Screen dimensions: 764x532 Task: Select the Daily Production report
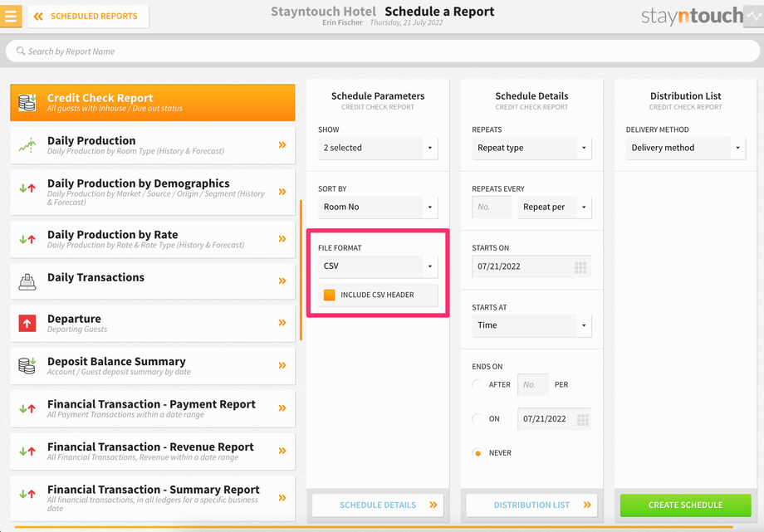pos(153,145)
